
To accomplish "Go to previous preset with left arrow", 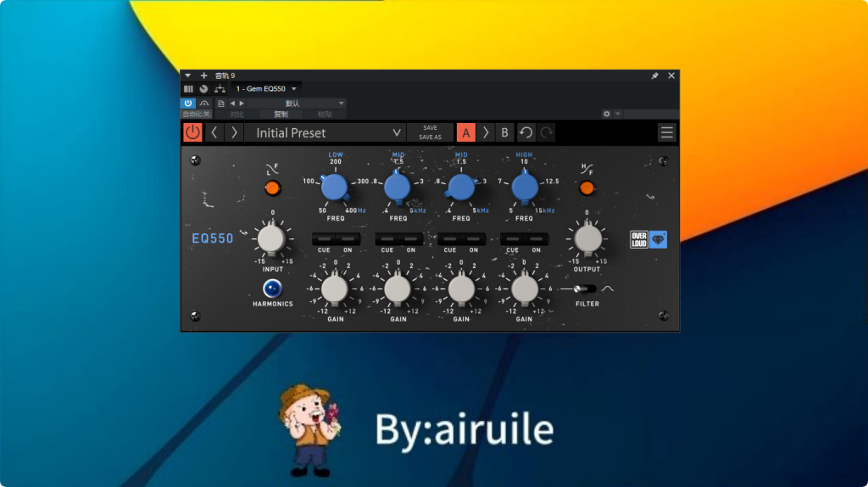I will pos(214,132).
